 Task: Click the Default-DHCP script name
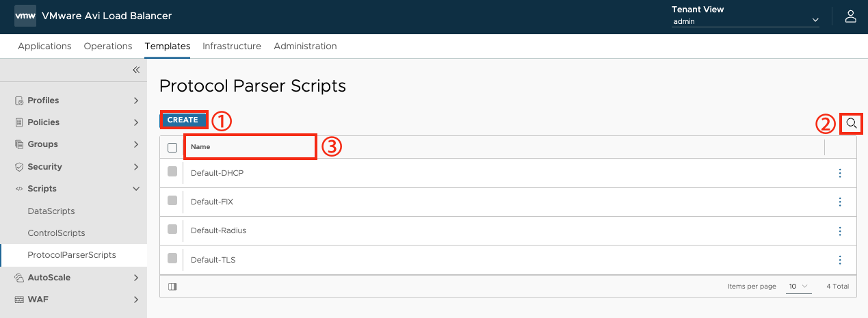(x=217, y=173)
